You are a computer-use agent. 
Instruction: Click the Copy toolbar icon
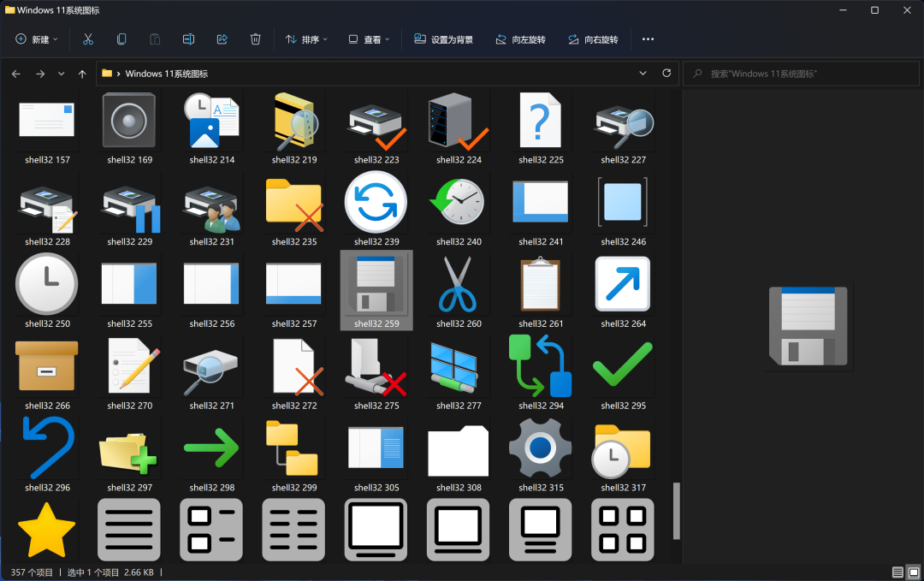coord(121,39)
